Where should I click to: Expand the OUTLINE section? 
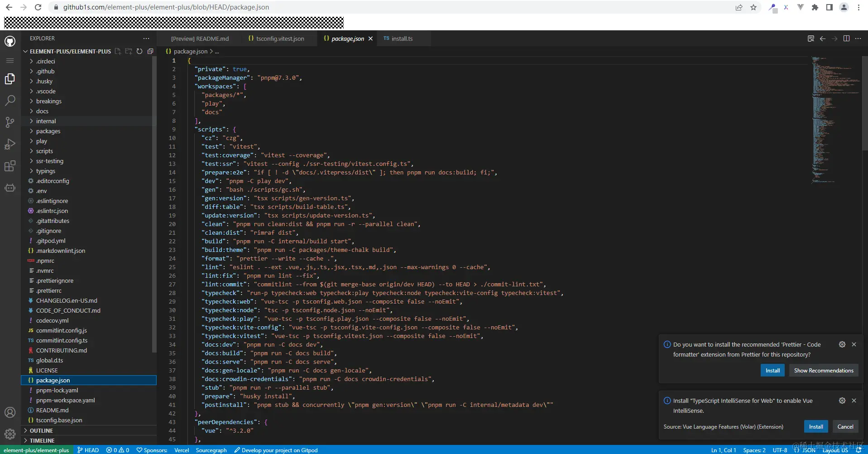pos(89,430)
